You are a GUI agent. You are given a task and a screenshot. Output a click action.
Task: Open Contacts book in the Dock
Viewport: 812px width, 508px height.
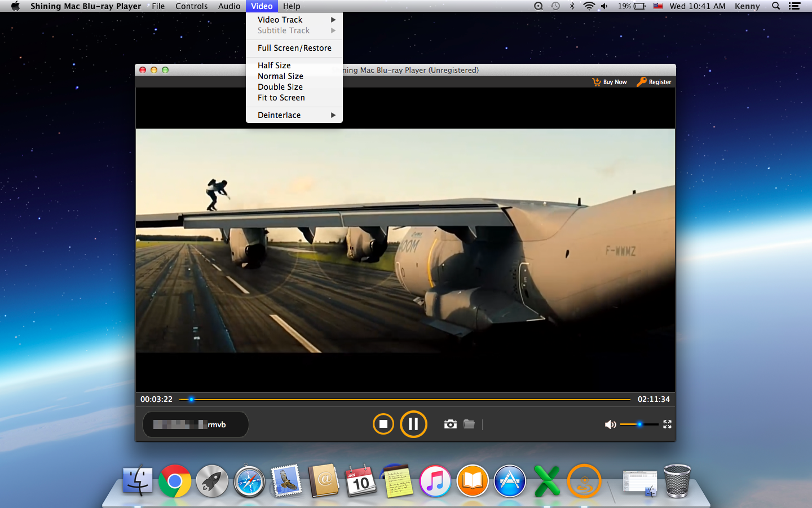(x=324, y=481)
